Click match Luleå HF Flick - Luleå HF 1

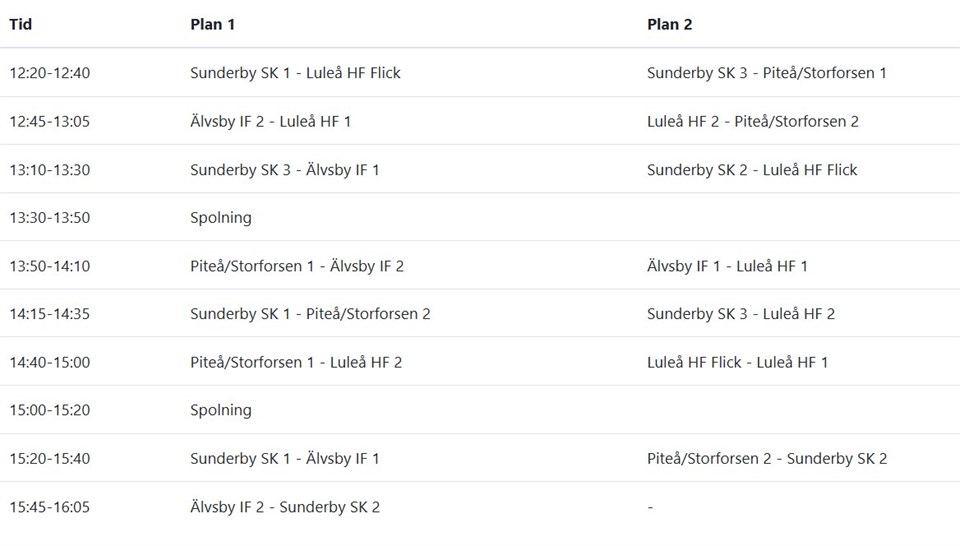pos(737,362)
